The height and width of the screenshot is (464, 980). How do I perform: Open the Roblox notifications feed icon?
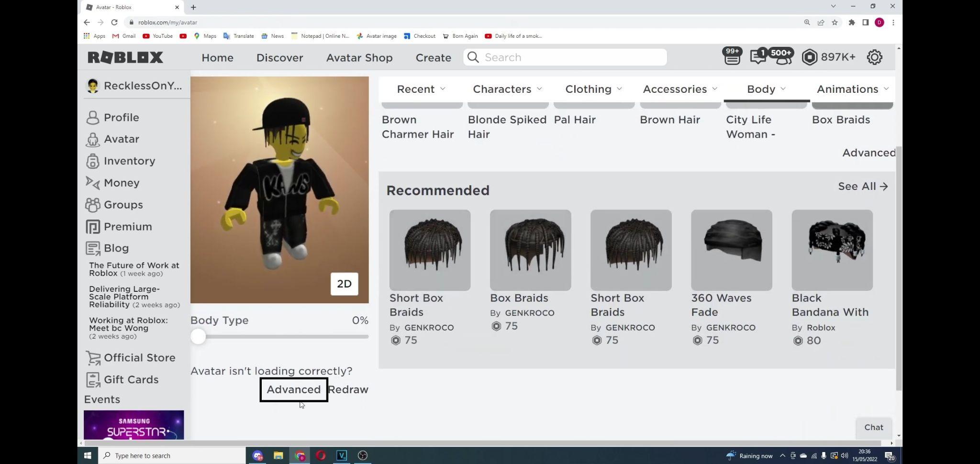(x=732, y=57)
